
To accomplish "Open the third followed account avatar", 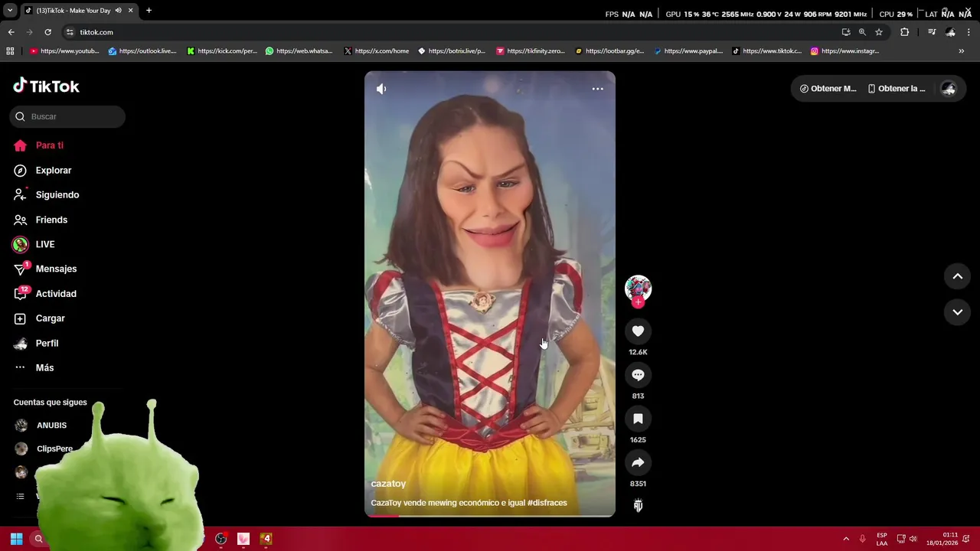I will click(21, 472).
